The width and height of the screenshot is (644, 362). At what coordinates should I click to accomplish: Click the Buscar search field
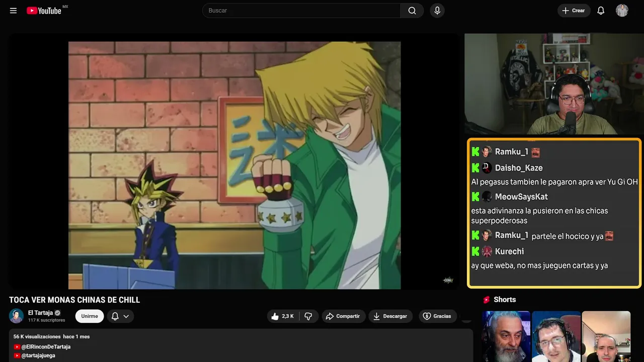(301, 11)
